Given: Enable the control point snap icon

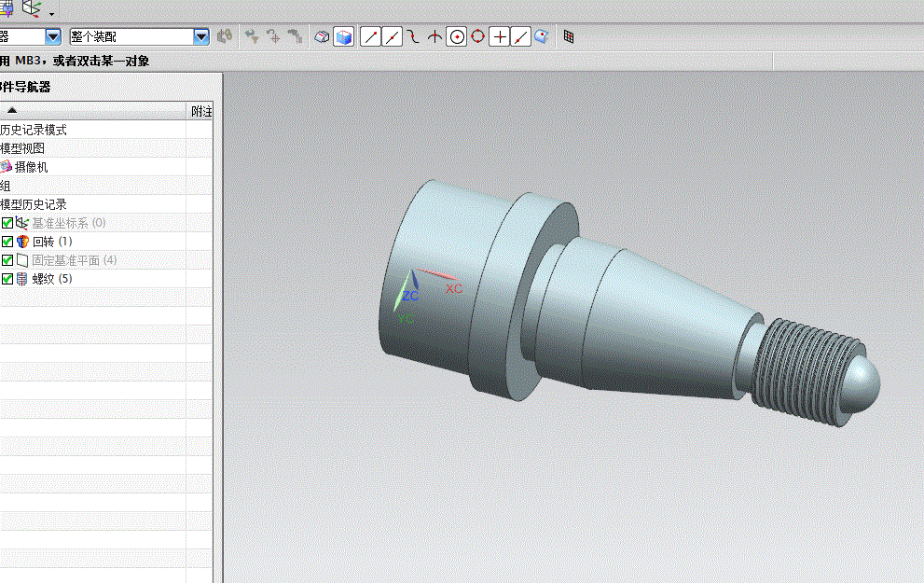Looking at the screenshot, I should click(x=413, y=36).
